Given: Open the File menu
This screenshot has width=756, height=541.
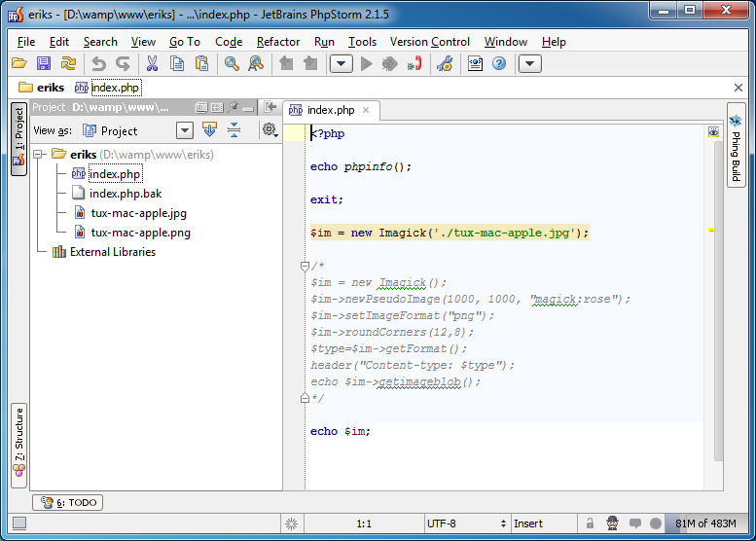Looking at the screenshot, I should (26, 42).
